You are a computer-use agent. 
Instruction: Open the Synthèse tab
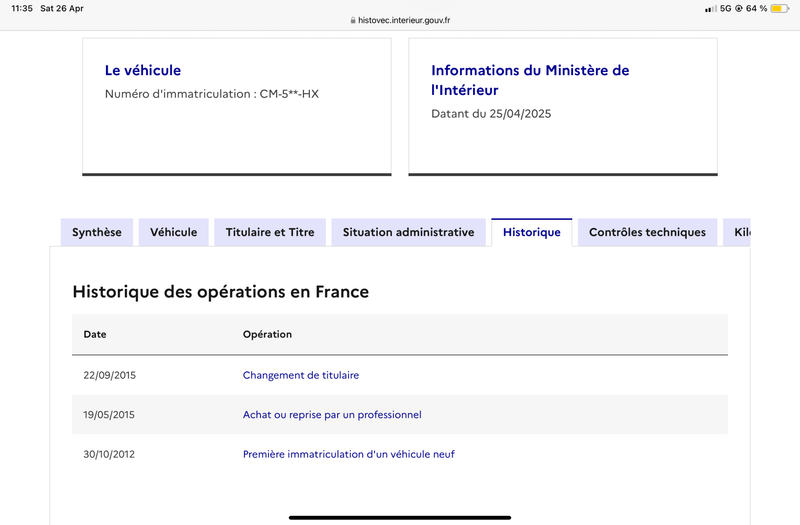click(97, 233)
